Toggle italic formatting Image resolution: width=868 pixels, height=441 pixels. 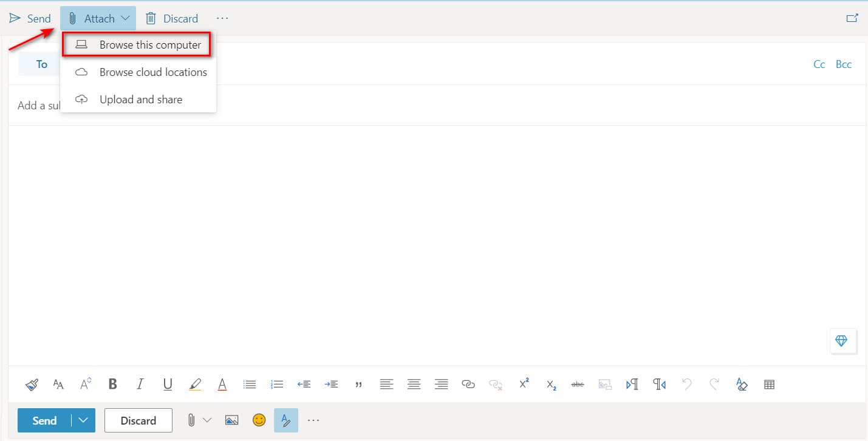140,385
